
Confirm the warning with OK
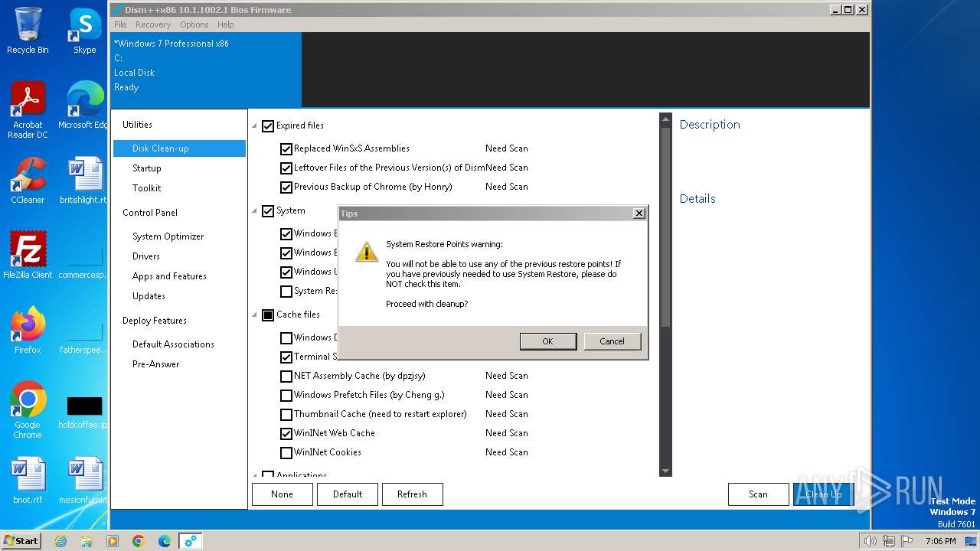[x=547, y=341]
